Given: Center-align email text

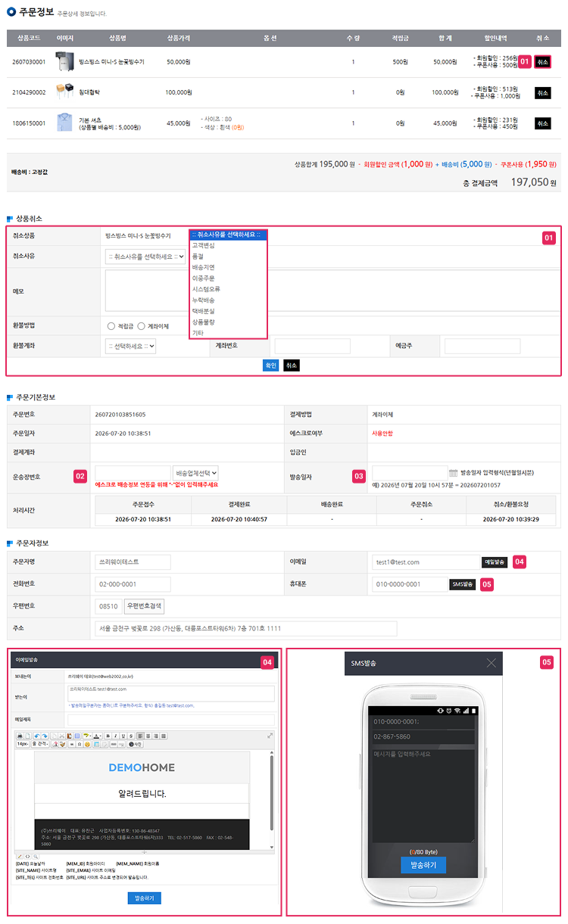Looking at the screenshot, I should (x=148, y=736).
